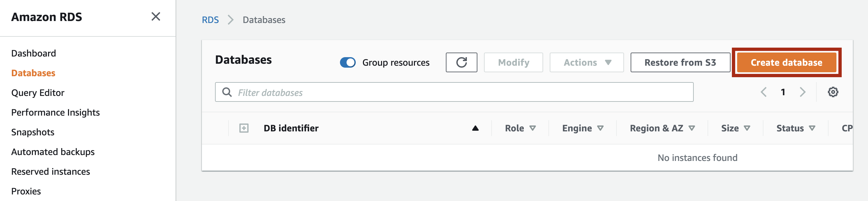Open Query Editor in sidebar
This screenshot has width=868, height=201.
coord(38,93)
